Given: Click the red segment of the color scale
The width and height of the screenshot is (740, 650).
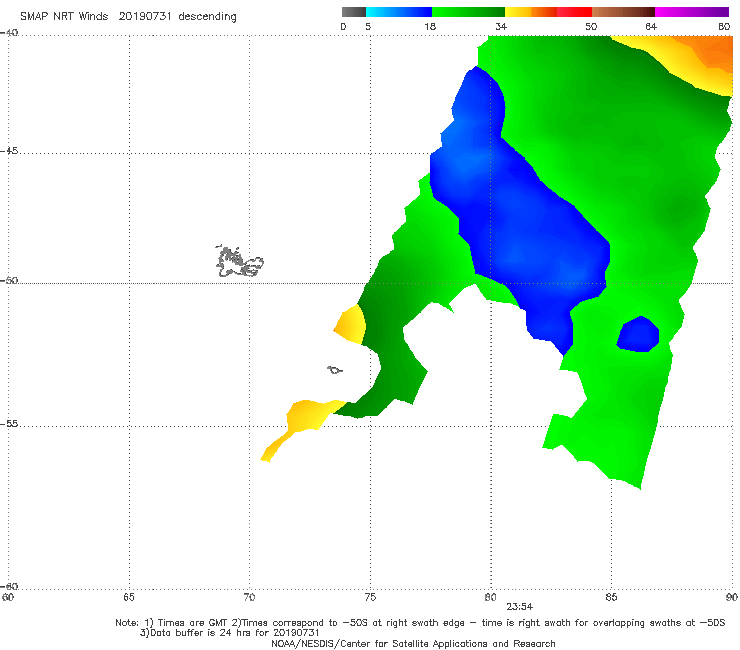Looking at the screenshot, I should [x=574, y=12].
